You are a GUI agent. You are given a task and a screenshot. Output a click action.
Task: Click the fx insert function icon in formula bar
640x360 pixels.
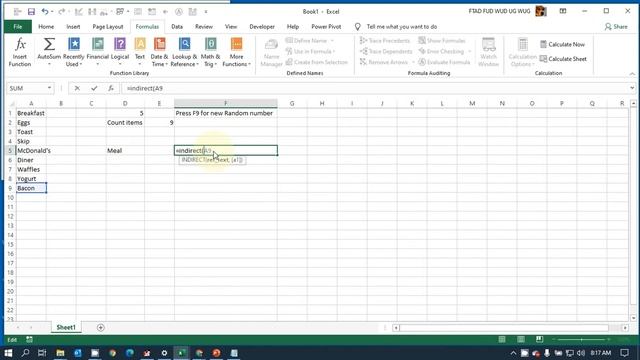(x=111, y=88)
